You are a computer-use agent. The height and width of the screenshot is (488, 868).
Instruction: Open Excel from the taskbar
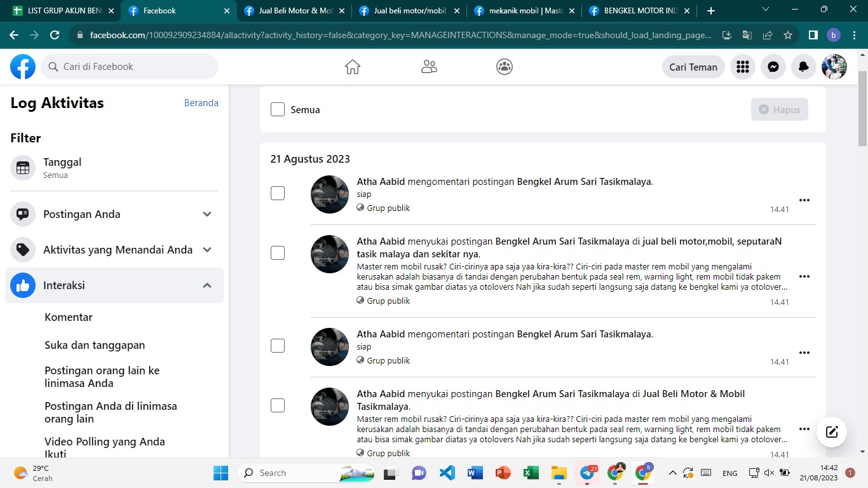click(x=531, y=473)
